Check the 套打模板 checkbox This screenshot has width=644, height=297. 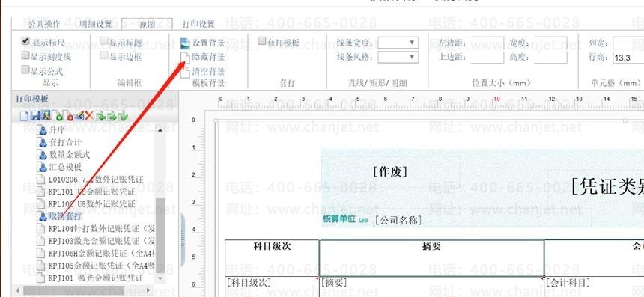coord(262,40)
